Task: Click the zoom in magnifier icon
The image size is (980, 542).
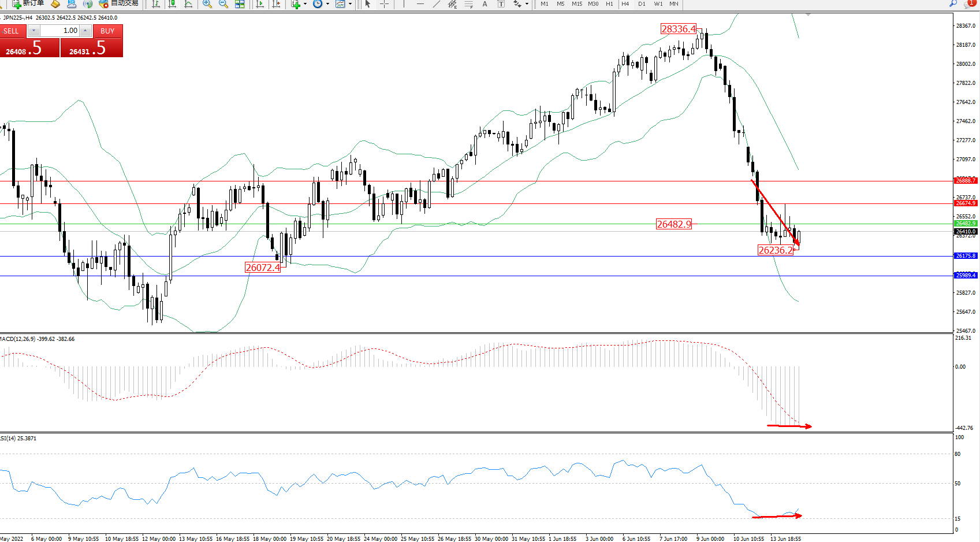Action: pyautogui.click(x=207, y=4)
